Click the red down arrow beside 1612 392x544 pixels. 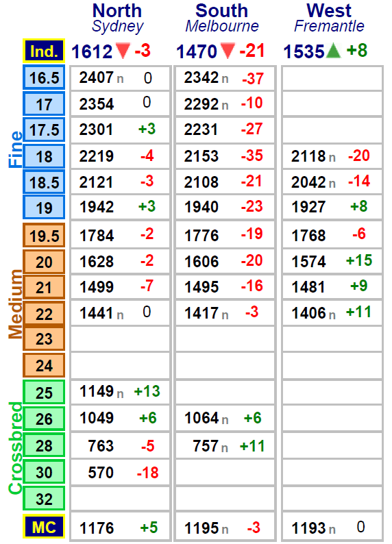tap(123, 51)
